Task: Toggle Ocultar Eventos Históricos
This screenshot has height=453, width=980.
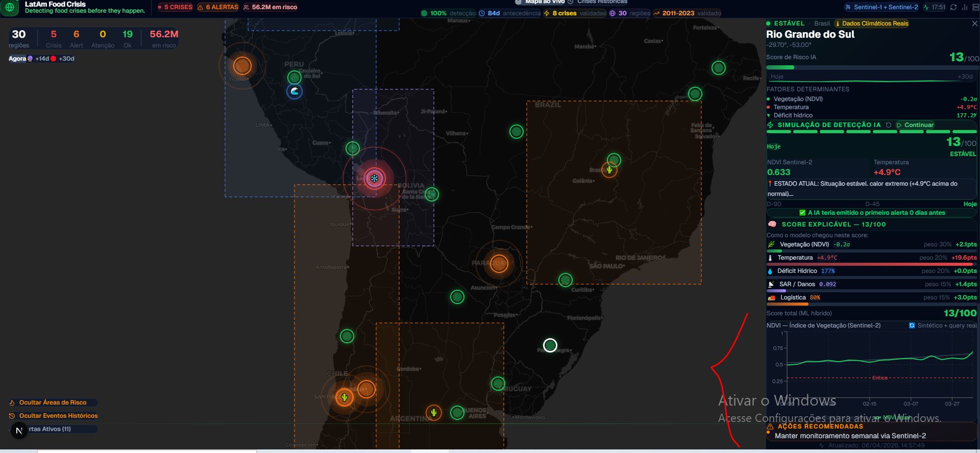Action: (x=53, y=416)
